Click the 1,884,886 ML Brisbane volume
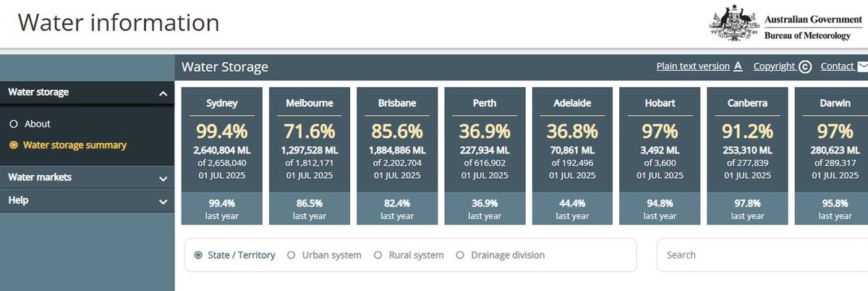 pyautogui.click(x=397, y=151)
